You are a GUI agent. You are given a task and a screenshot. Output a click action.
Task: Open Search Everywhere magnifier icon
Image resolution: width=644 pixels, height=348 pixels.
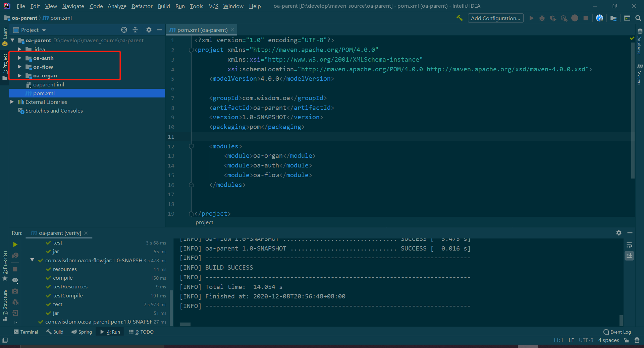[638, 18]
